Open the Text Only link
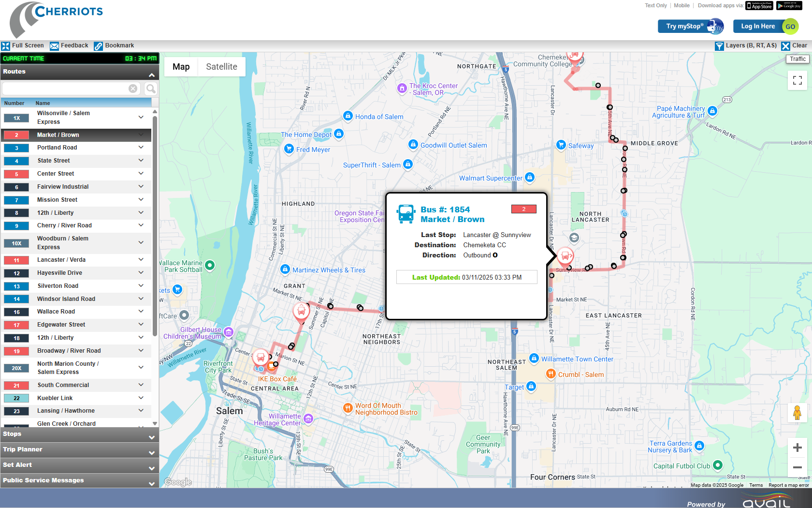The width and height of the screenshot is (812, 508). point(655,6)
